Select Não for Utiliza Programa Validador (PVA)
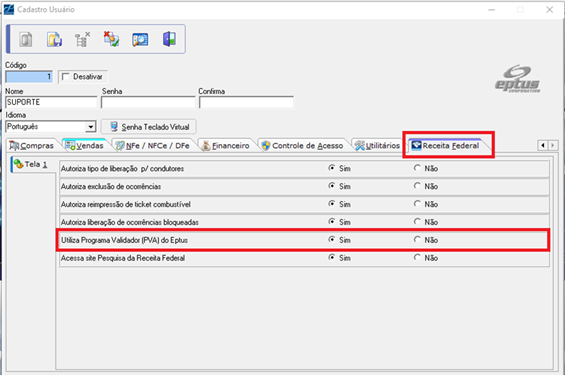This screenshot has width=565, height=375. pyautogui.click(x=417, y=240)
